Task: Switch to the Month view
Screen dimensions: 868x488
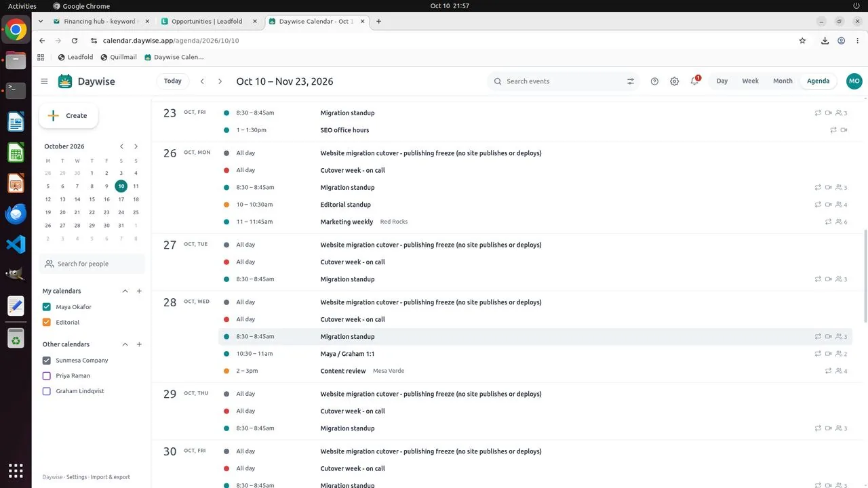Action: [x=783, y=81]
